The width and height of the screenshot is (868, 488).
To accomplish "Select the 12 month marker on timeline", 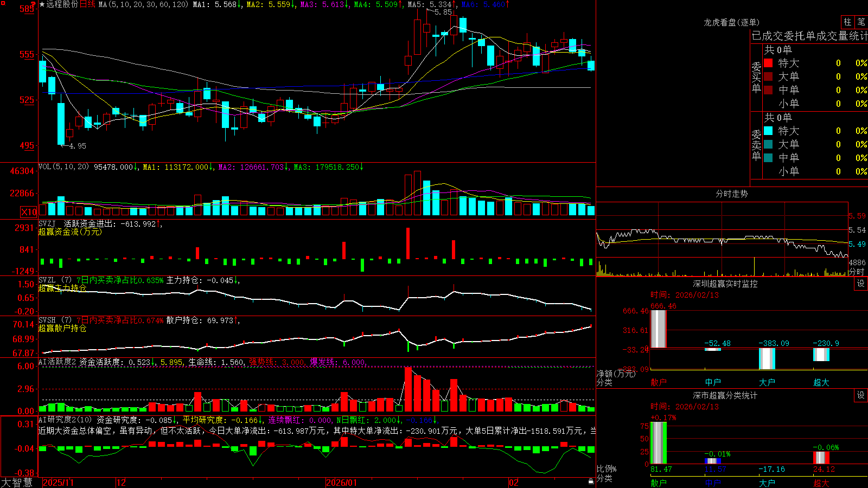I will coord(122,483).
